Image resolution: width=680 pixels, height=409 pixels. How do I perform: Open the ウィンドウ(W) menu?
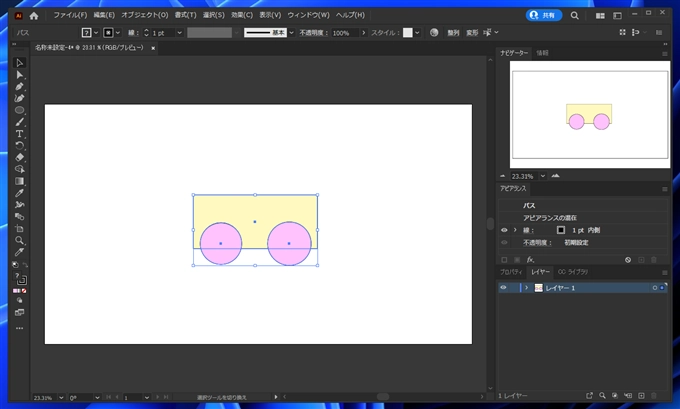tap(308, 15)
